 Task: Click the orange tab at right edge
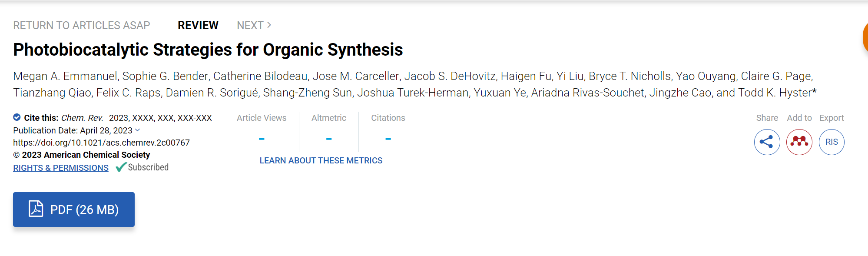pos(865,38)
